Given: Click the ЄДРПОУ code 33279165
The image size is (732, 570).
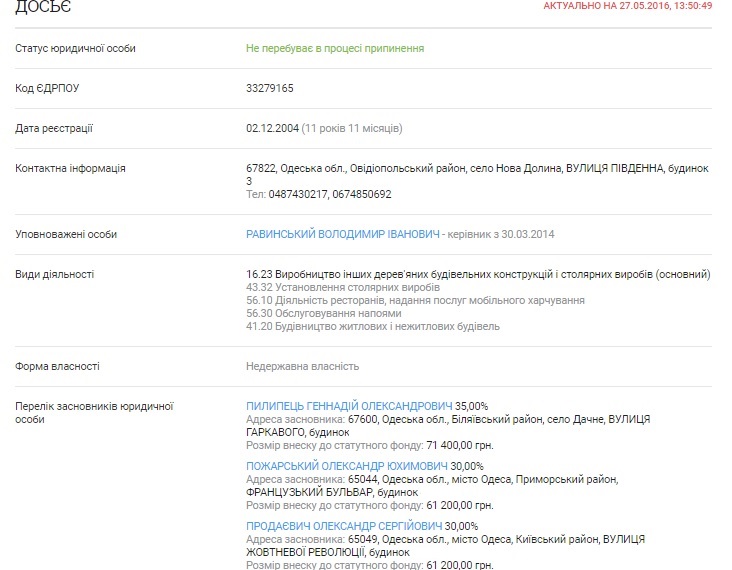Looking at the screenshot, I should [x=270, y=88].
